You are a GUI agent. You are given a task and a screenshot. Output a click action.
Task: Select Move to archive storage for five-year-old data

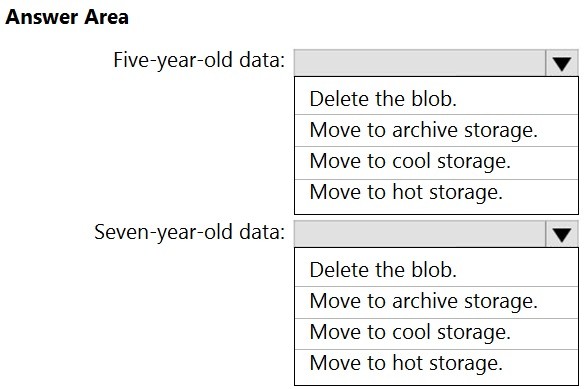click(x=436, y=130)
